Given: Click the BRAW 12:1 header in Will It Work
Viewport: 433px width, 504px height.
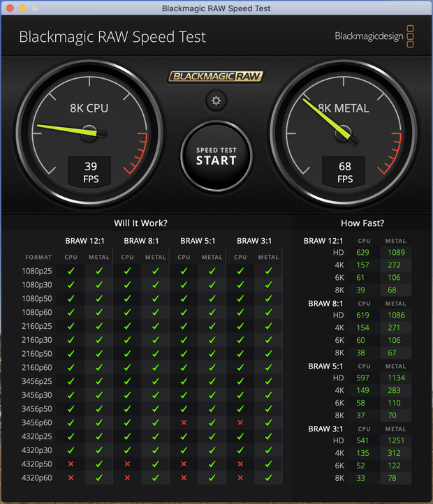Looking at the screenshot, I should tap(85, 241).
